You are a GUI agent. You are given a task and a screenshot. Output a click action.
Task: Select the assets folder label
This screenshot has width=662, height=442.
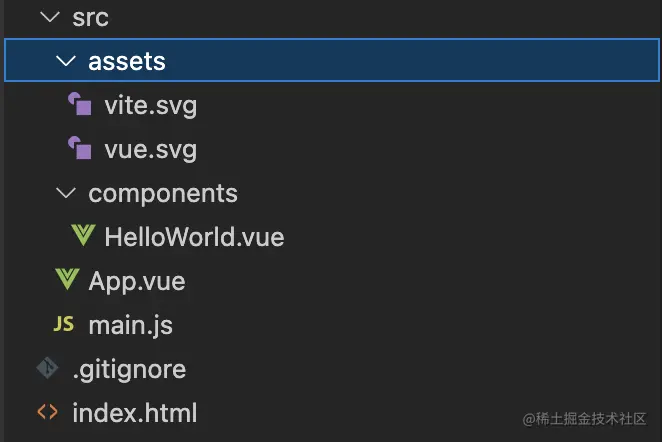pos(127,62)
